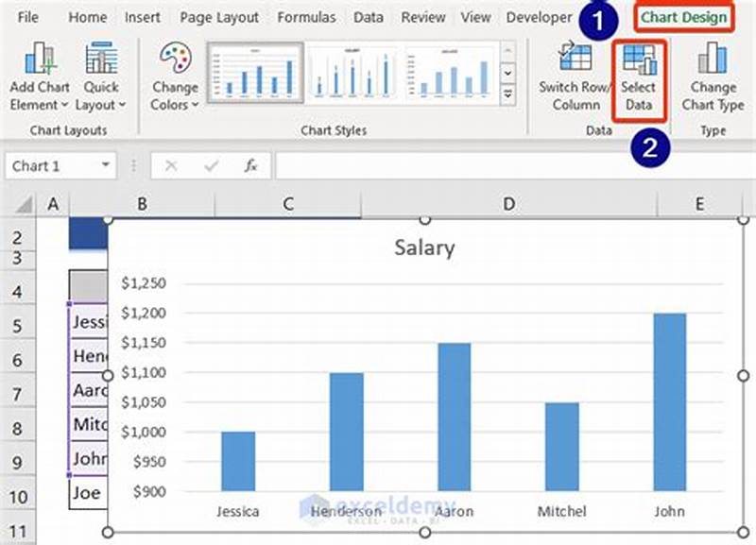The width and height of the screenshot is (756, 545).
Task: Select the cell containing Joe
Action: click(x=86, y=490)
